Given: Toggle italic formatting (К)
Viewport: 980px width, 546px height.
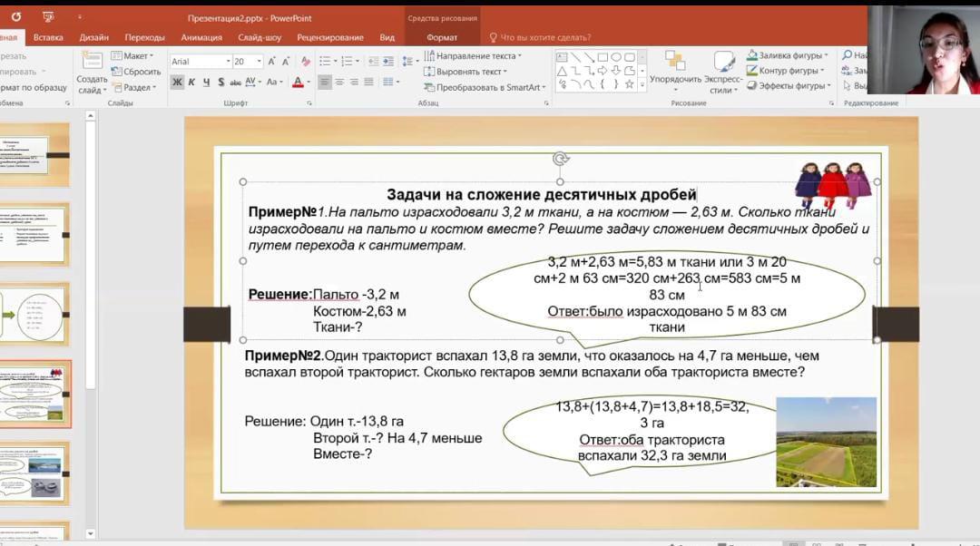Looking at the screenshot, I should coord(191,83).
